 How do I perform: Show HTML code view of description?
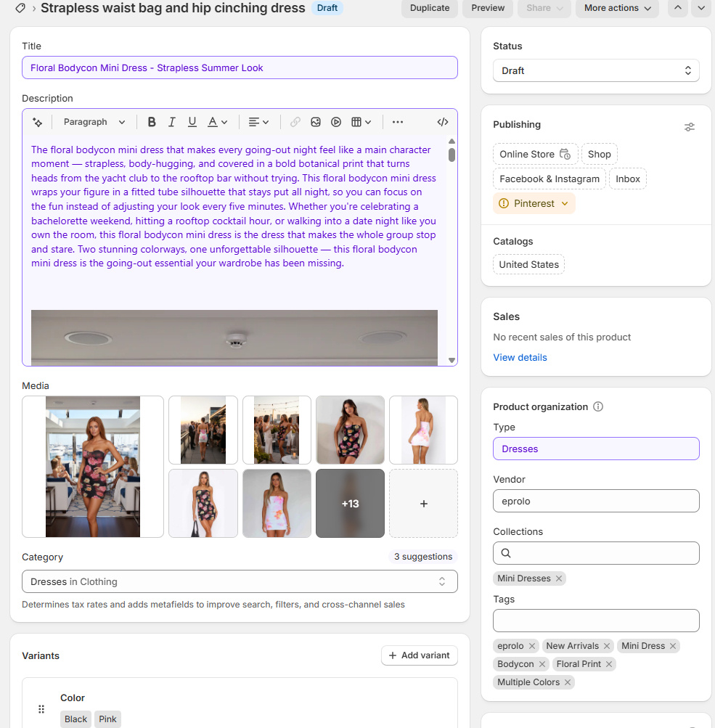tap(443, 122)
